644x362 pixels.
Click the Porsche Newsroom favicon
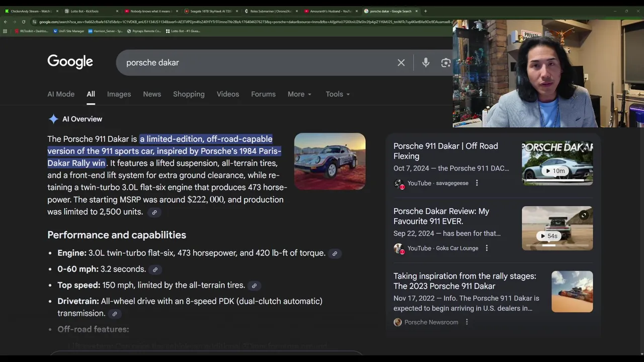click(x=397, y=322)
